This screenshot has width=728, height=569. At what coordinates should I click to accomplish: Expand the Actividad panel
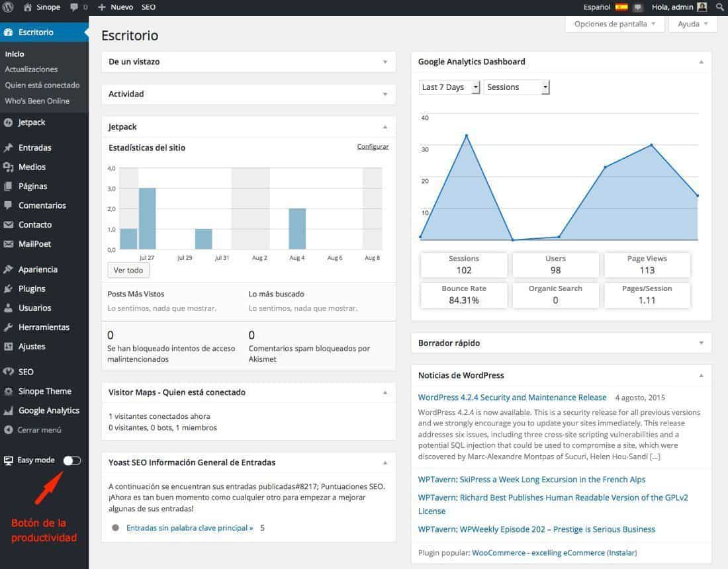click(385, 94)
